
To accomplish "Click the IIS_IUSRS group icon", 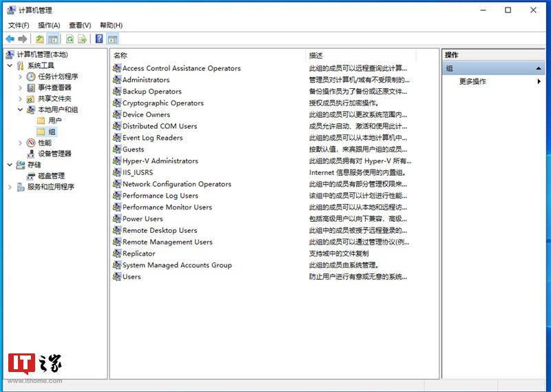I will [x=117, y=172].
